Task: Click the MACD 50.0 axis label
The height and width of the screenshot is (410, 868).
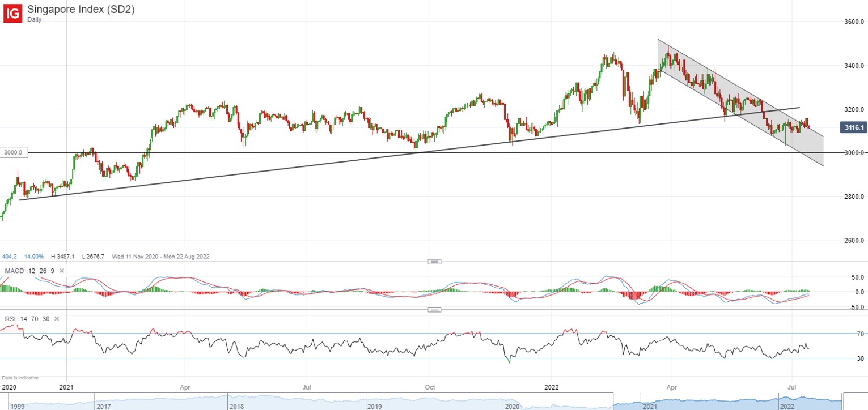Action: (x=858, y=278)
